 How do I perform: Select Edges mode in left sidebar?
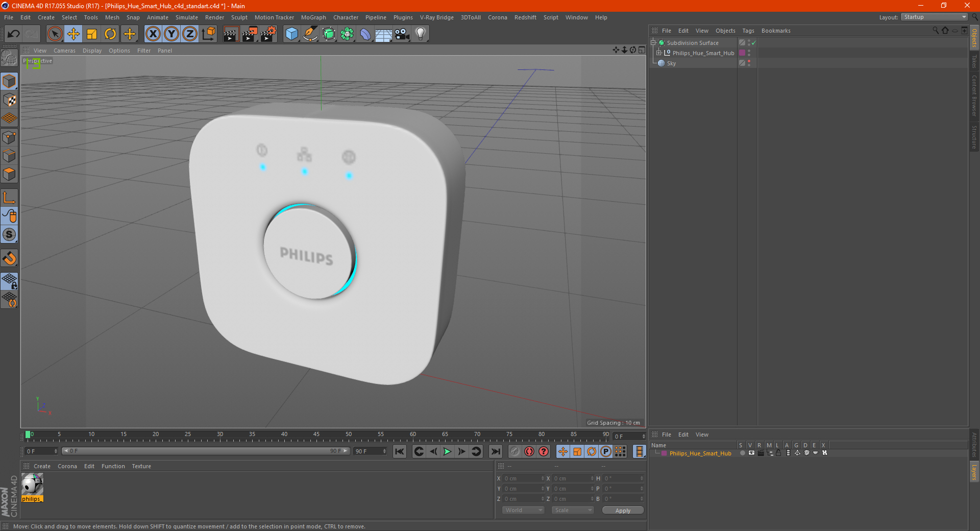click(x=9, y=156)
